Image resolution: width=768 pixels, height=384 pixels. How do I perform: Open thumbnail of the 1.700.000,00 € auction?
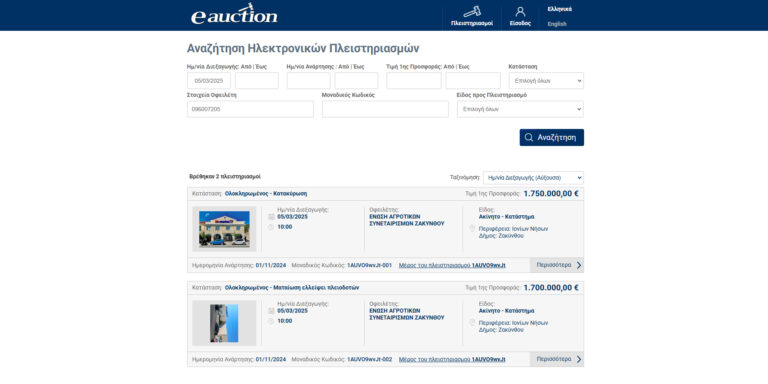pyautogui.click(x=224, y=323)
